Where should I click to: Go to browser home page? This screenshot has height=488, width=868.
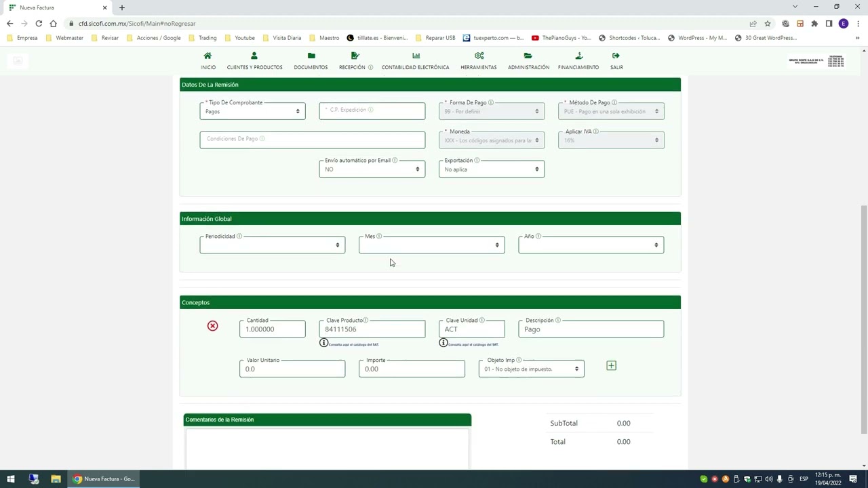coord(53,24)
